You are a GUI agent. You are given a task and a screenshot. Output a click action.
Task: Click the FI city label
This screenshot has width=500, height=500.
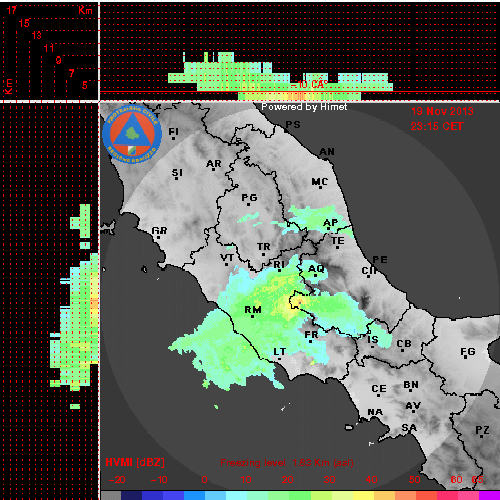[x=173, y=131]
